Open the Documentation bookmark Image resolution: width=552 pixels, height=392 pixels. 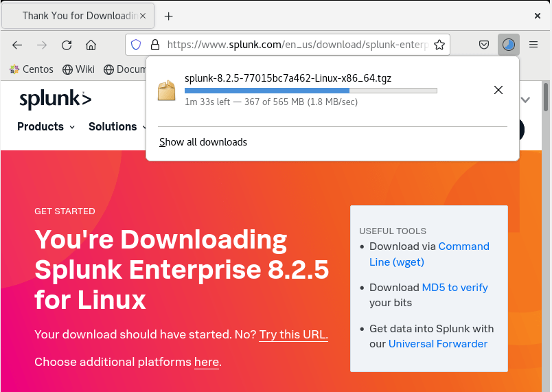coord(125,69)
